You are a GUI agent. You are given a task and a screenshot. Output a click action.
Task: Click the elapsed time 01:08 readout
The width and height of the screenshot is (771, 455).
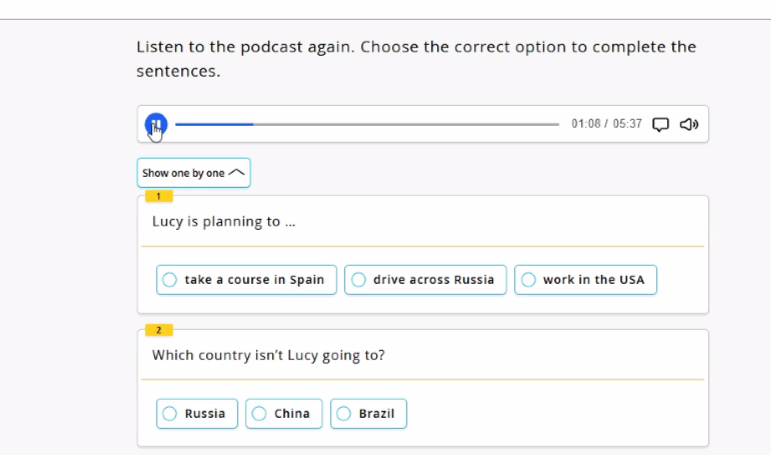585,125
